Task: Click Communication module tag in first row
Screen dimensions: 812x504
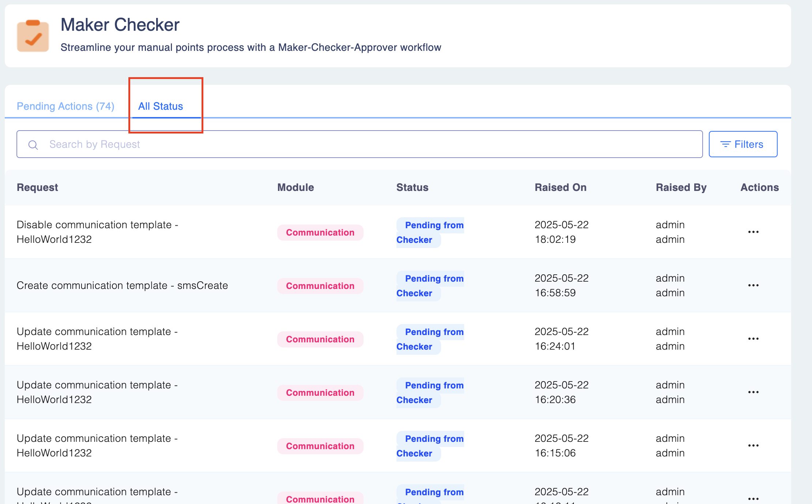Action: [x=320, y=233]
